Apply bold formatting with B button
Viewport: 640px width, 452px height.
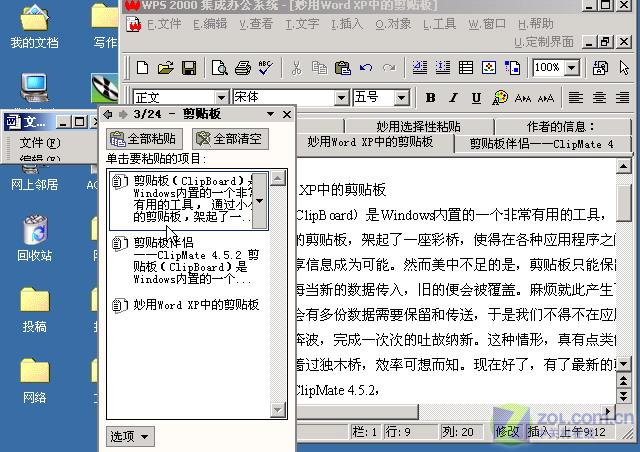pos(430,98)
